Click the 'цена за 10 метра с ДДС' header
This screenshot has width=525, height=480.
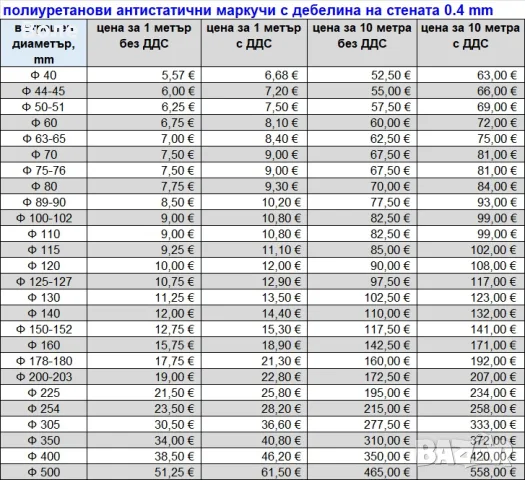coord(470,43)
